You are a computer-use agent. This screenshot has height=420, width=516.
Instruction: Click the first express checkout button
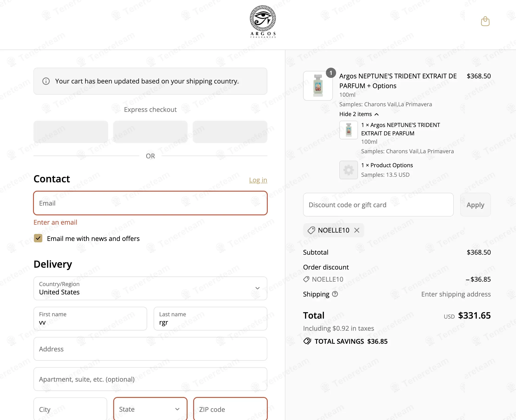[71, 132]
